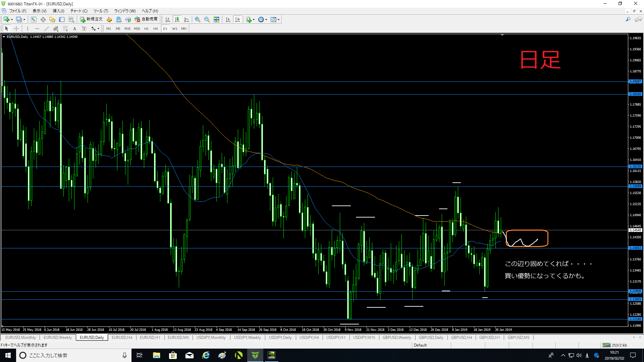Zoom out the chart

(207, 19)
